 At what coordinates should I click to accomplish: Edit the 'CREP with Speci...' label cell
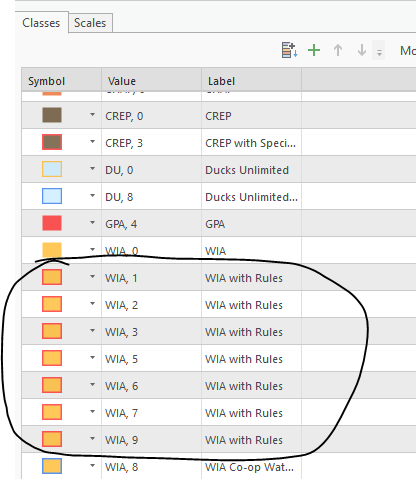[x=251, y=142]
